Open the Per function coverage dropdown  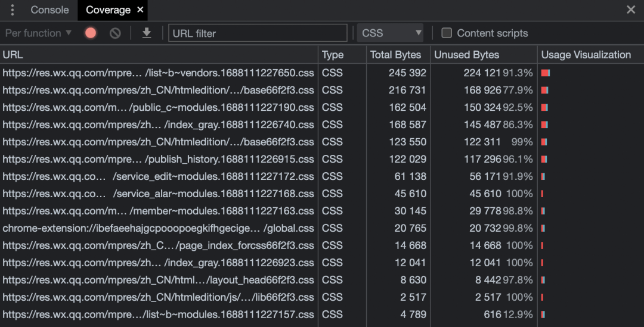39,33
